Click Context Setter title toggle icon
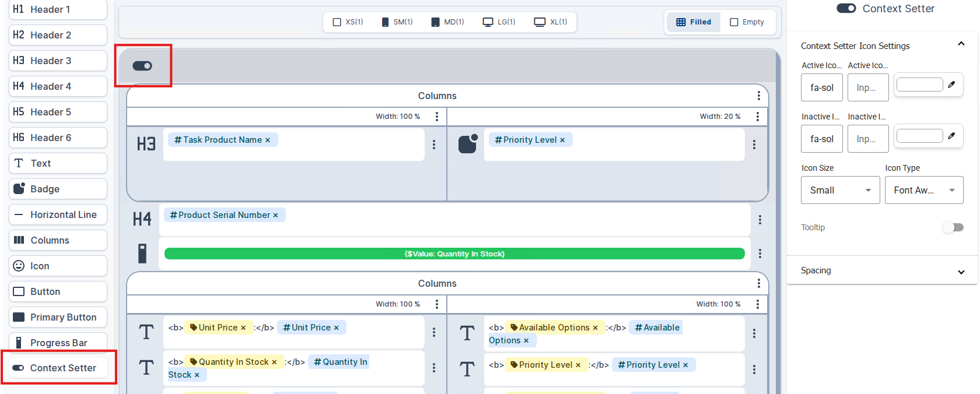This screenshot has width=980, height=394. click(846, 8)
